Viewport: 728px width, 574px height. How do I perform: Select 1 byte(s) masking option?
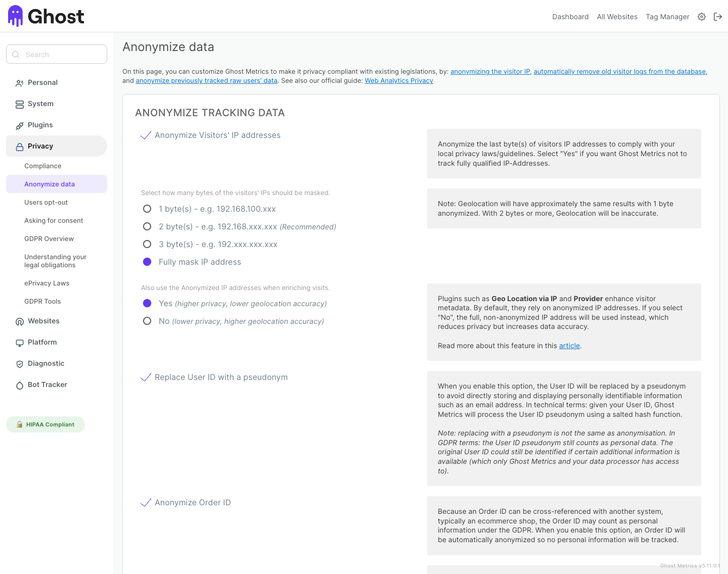click(x=147, y=209)
